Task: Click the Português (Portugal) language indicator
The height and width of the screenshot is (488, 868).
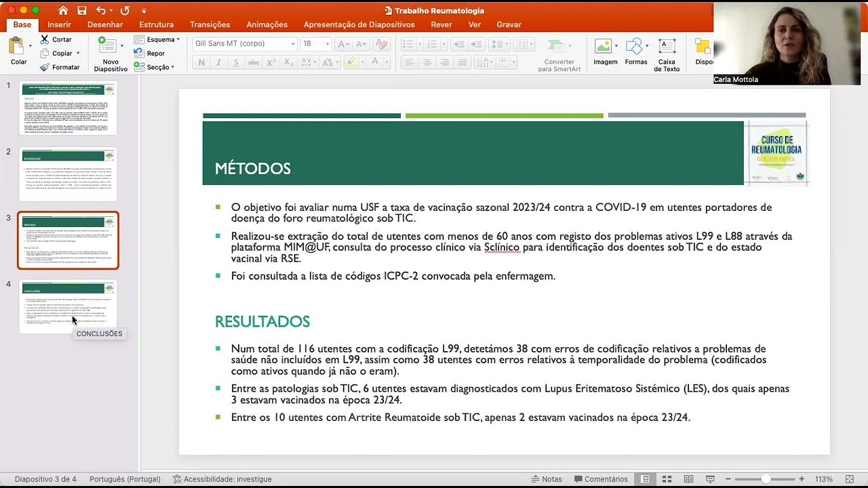Action: (125, 479)
